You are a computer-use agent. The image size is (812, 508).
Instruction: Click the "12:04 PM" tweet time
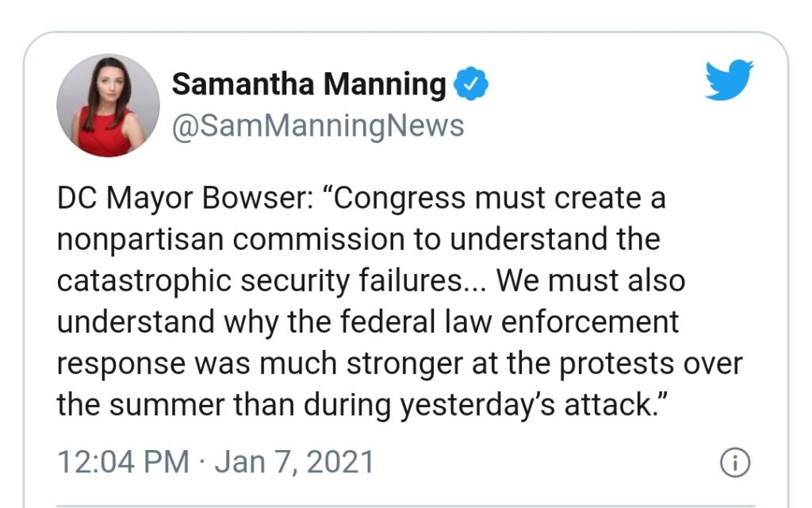point(123,461)
